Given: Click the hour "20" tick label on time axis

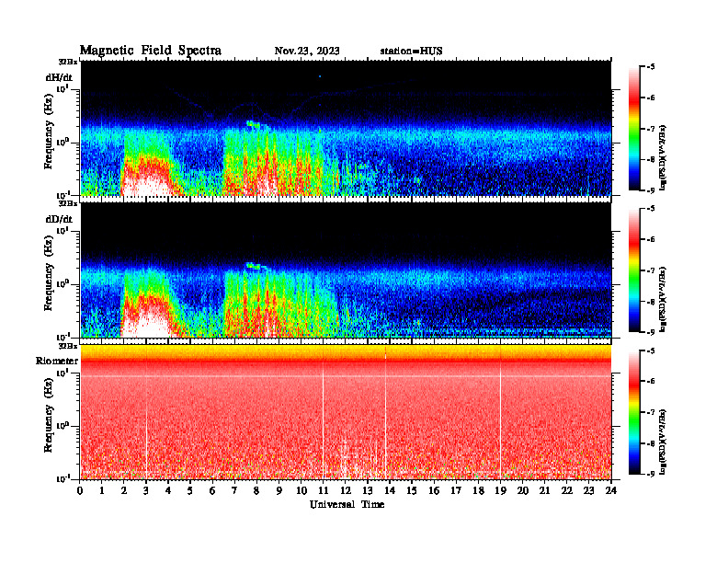Looking at the screenshot, I should pyautogui.click(x=523, y=490).
